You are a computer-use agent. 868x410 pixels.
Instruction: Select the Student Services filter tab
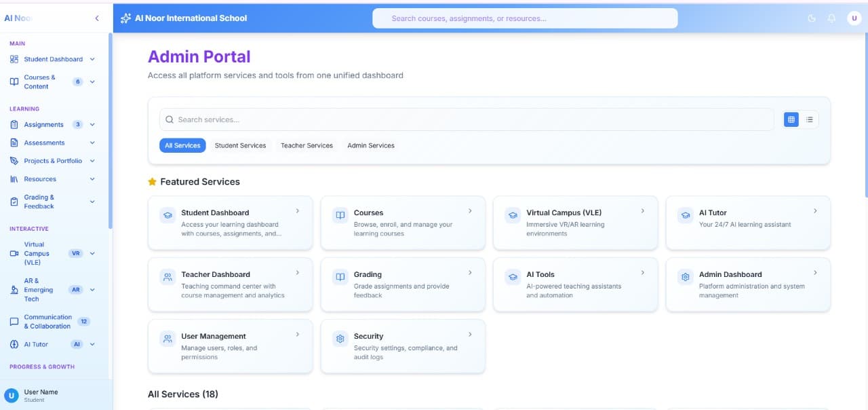(x=240, y=145)
